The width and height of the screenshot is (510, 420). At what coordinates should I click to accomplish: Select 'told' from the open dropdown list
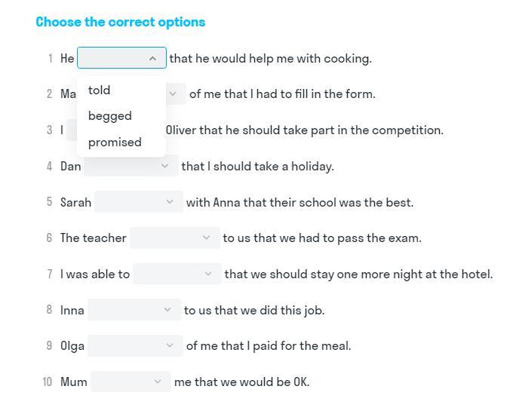click(x=100, y=90)
